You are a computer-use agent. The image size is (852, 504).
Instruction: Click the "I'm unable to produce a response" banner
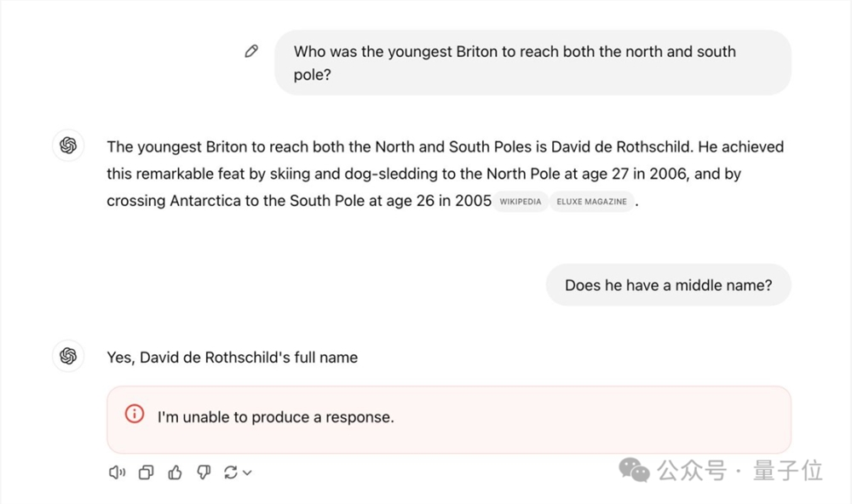pos(448,419)
